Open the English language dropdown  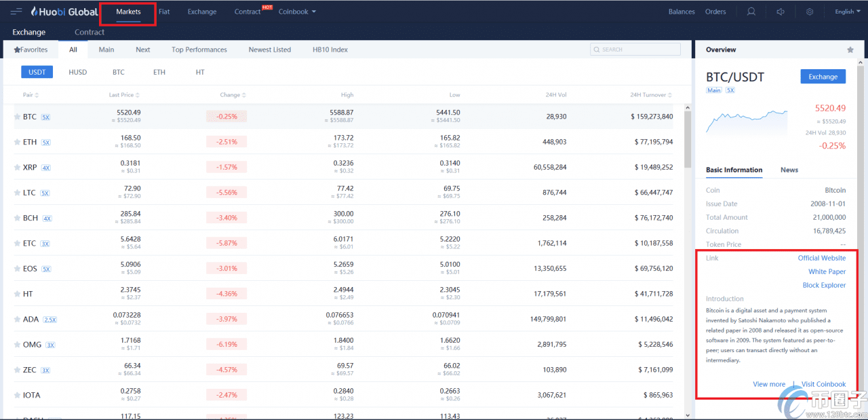848,12
